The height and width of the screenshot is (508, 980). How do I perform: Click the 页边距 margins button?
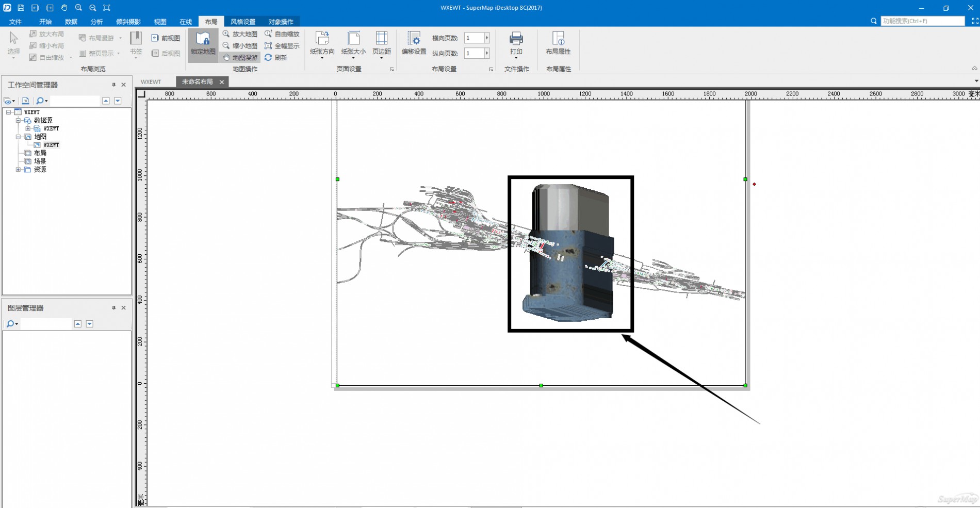point(382,43)
